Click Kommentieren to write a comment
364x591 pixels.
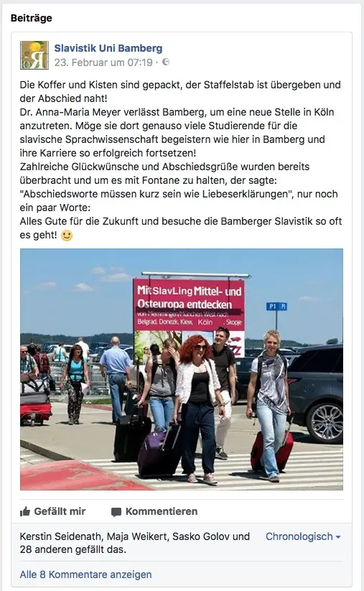154,511
